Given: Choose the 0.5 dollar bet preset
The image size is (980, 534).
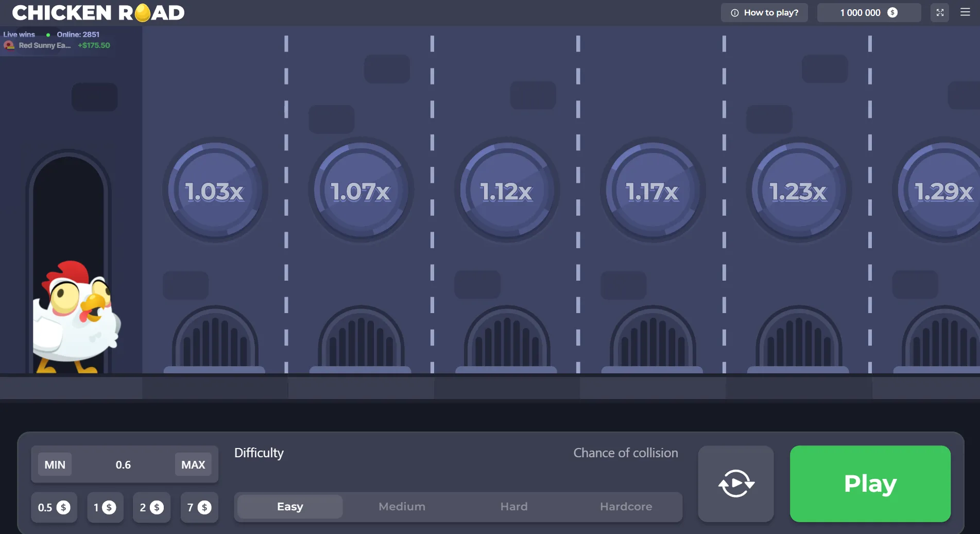Looking at the screenshot, I should pyautogui.click(x=54, y=508).
